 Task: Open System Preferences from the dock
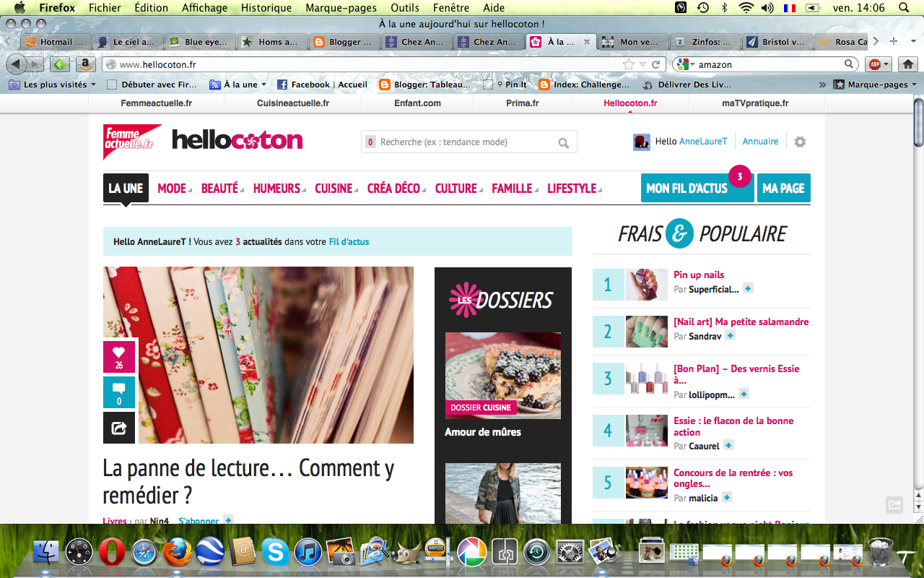pos(570,552)
